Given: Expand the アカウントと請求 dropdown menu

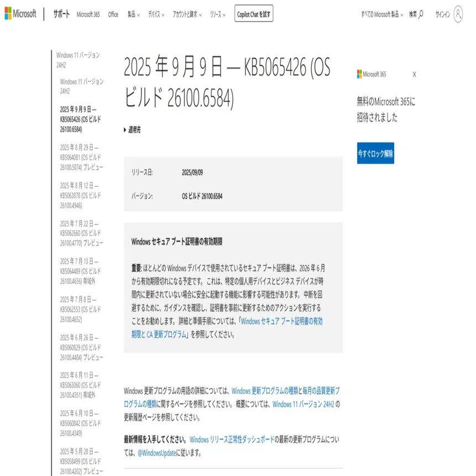Looking at the screenshot, I should coord(187,14).
